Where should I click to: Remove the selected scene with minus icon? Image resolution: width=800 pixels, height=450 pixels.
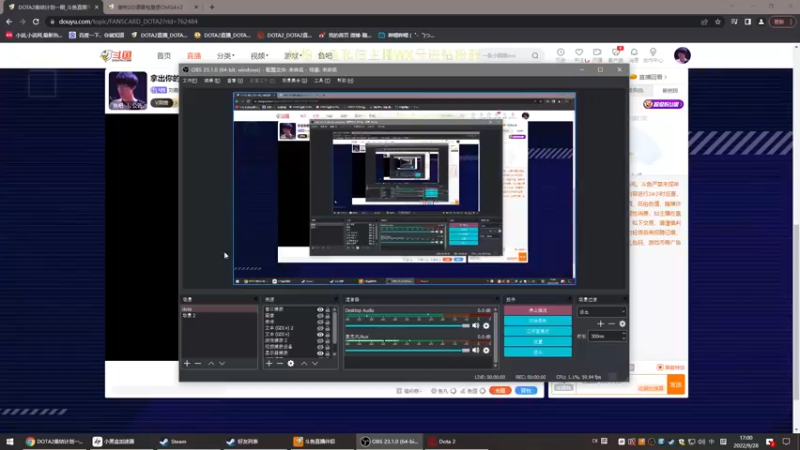tap(198, 363)
